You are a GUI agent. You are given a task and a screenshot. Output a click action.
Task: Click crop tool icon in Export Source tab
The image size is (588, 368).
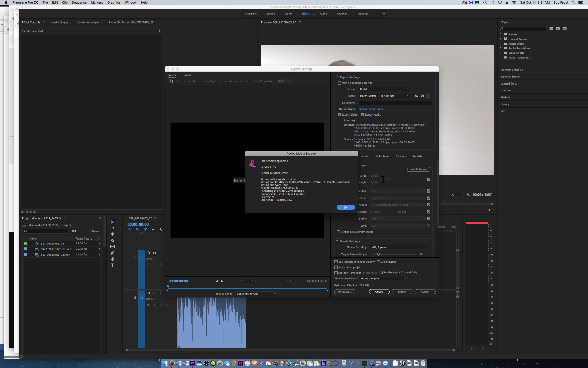pos(171,81)
